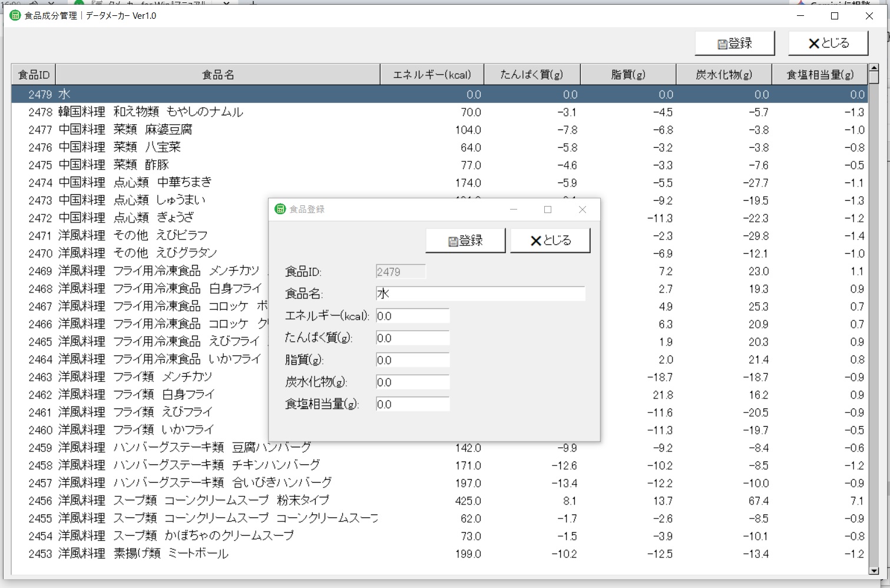890x588 pixels.
Task: Select row 2474 中華ちまき
Action: (439, 182)
